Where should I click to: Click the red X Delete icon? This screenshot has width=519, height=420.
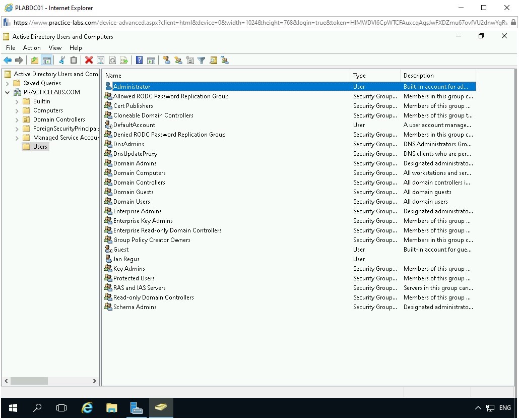[89, 61]
